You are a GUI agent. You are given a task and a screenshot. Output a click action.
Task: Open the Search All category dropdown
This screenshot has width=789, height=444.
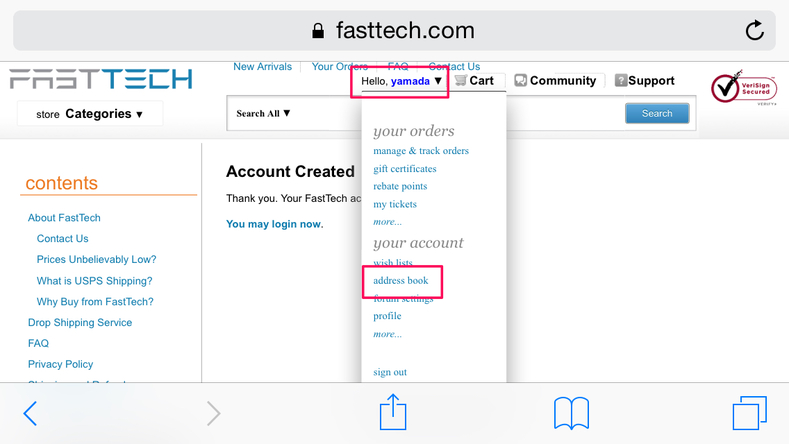click(263, 113)
